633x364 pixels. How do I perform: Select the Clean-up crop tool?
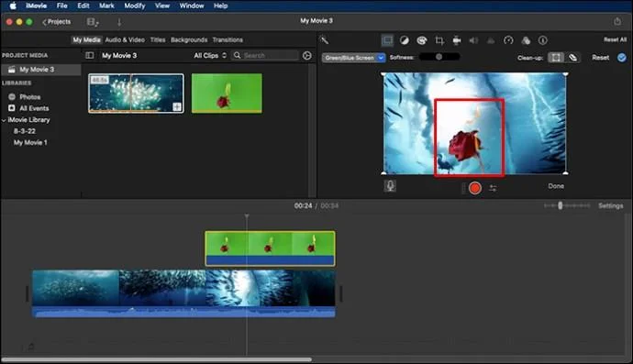556,57
